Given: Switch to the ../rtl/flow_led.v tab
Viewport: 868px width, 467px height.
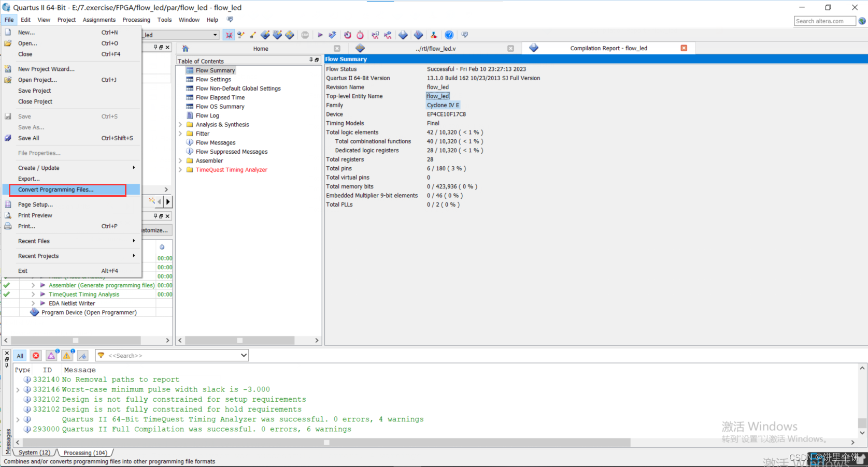Looking at the screenshot, I should [436, 49].
